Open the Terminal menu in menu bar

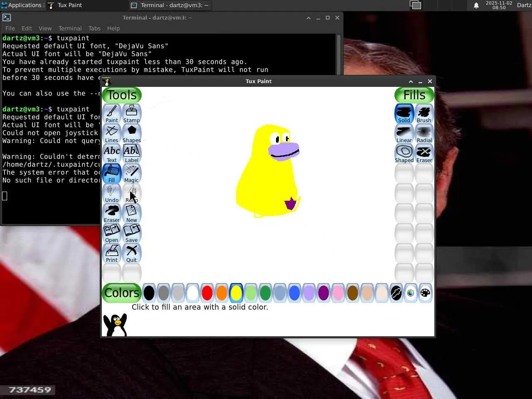click(70, 28)
